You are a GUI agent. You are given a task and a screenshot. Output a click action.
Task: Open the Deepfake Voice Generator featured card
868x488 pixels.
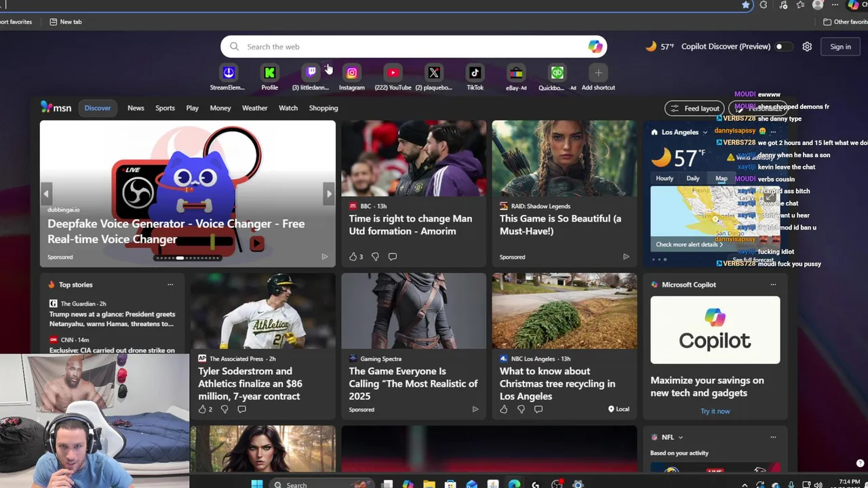click(x=187, y=193)
